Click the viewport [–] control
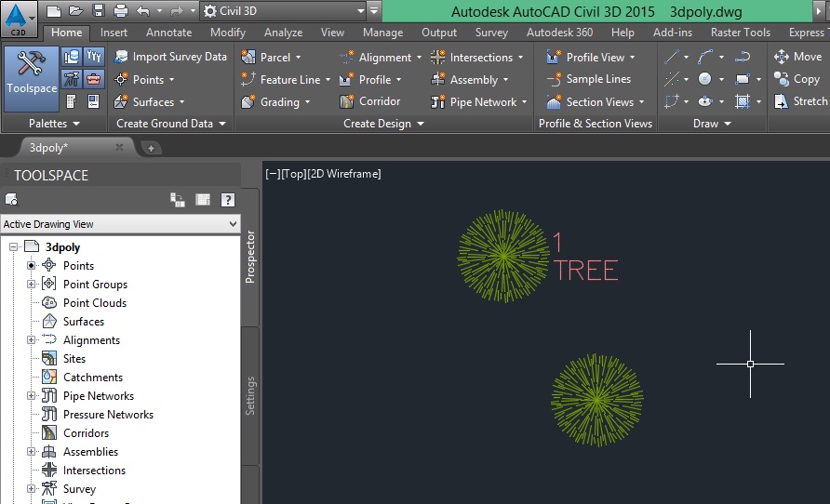 272,174
